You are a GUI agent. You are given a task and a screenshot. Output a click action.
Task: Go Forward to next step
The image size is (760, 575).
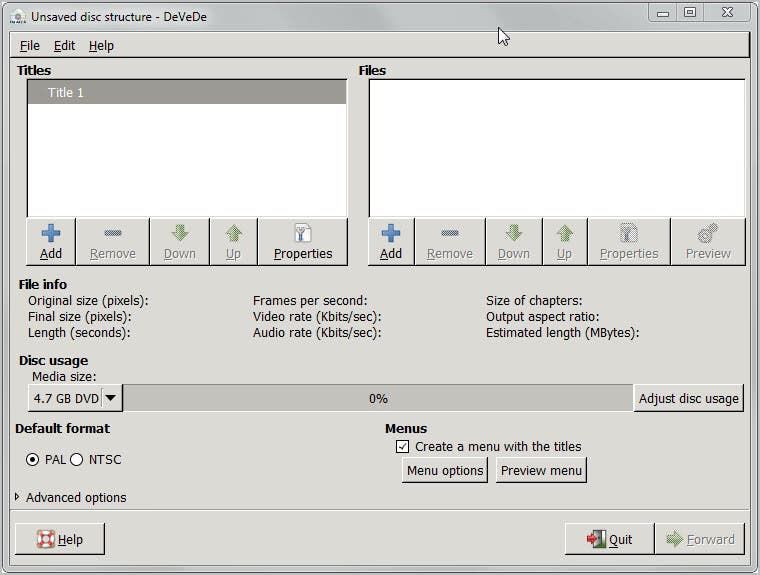click(700, 539)
